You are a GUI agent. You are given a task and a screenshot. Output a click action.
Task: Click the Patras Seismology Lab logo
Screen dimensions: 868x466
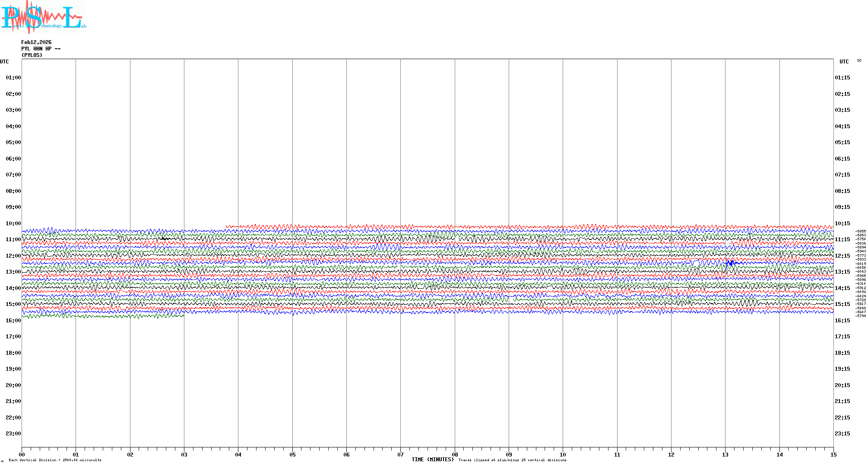click(43, 17)
